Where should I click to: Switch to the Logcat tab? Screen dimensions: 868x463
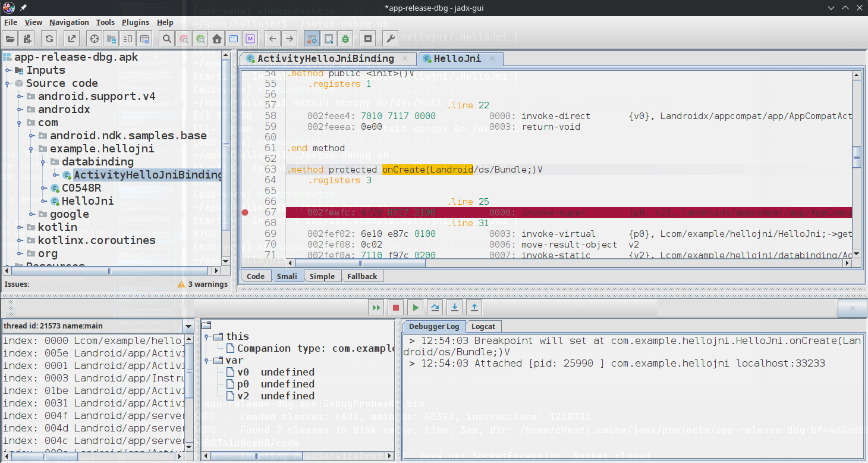click(x=484, y=326)
